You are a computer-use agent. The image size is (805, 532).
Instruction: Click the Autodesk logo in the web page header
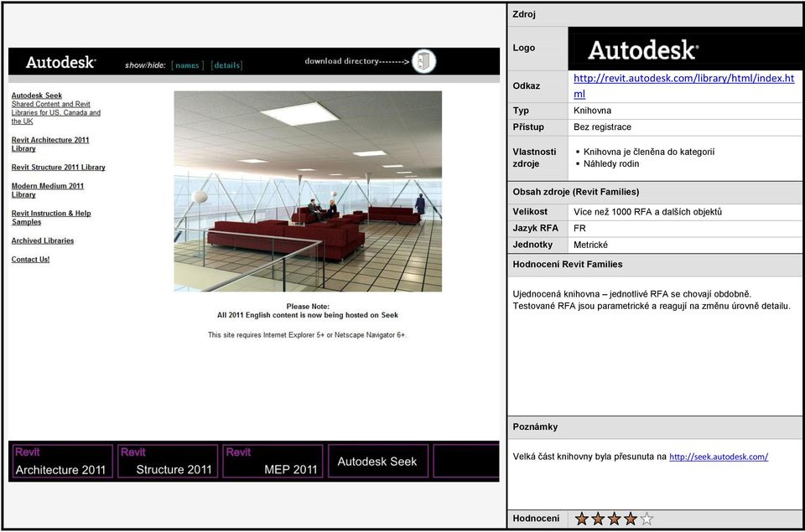(x=60, y=63)
